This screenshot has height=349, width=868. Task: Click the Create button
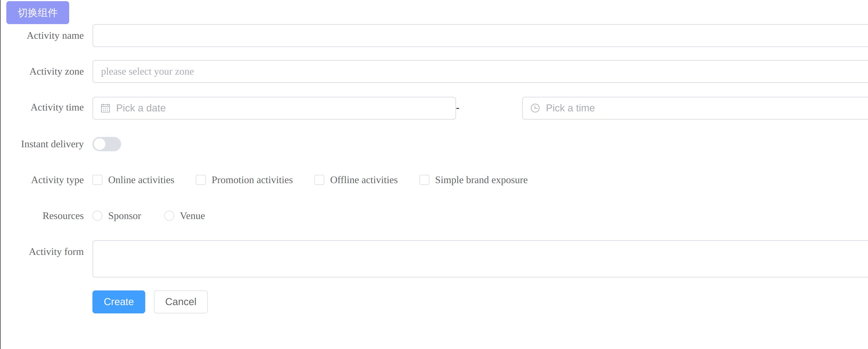[119, 302]
